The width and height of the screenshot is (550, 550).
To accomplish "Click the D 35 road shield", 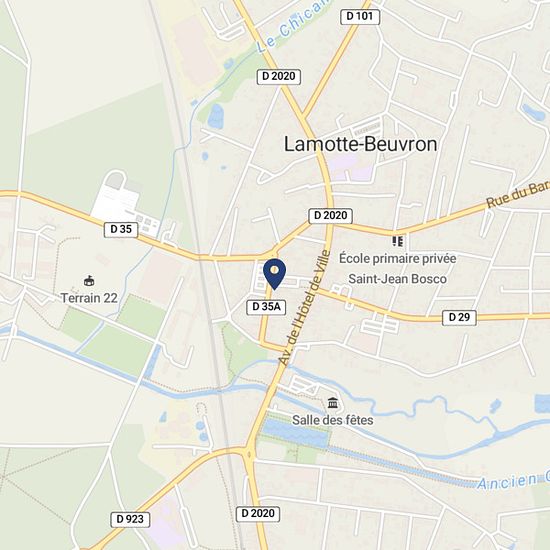I will tap(121, 229).
